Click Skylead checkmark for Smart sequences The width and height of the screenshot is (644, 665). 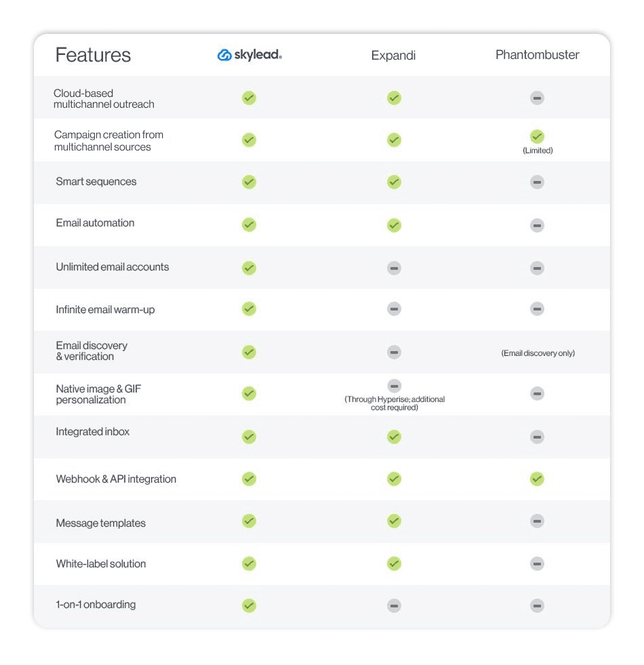pos(249,182)
